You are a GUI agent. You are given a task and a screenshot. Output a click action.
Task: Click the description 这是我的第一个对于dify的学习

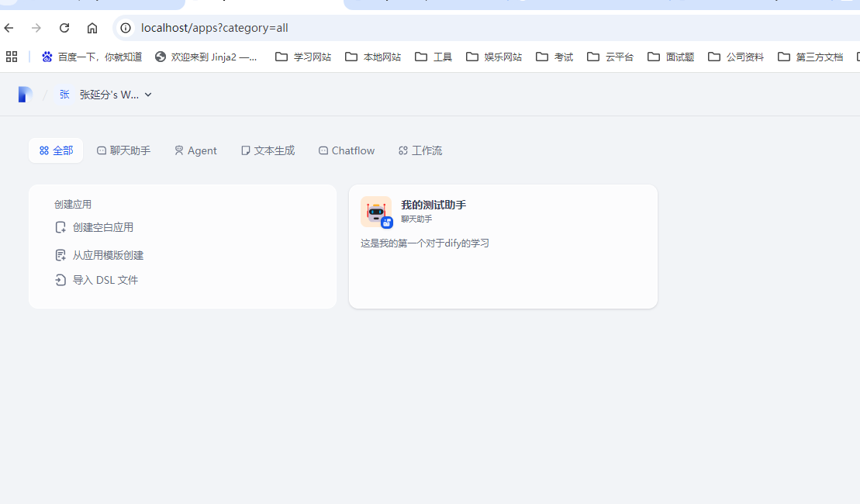(x=424, y=243)
